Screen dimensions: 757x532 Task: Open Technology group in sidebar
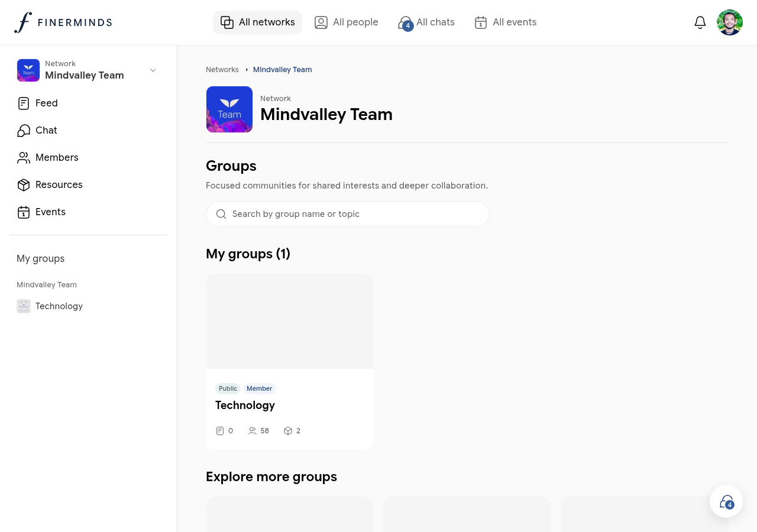click(88, 306)
